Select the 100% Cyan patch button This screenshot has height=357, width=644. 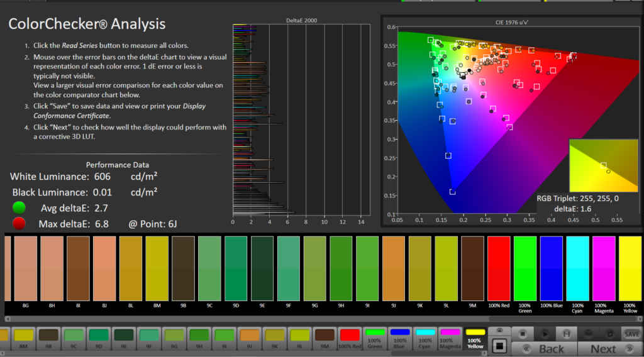[425, 338]
